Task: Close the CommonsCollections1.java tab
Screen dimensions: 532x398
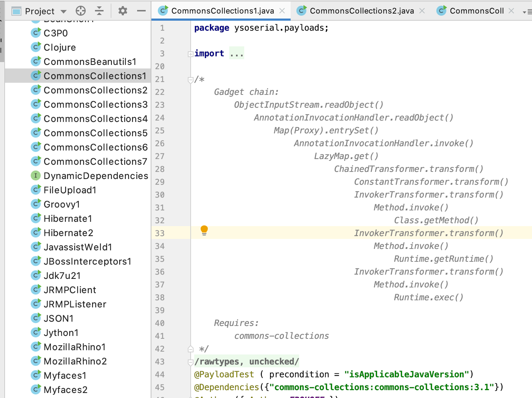Action: pos(282,11)
